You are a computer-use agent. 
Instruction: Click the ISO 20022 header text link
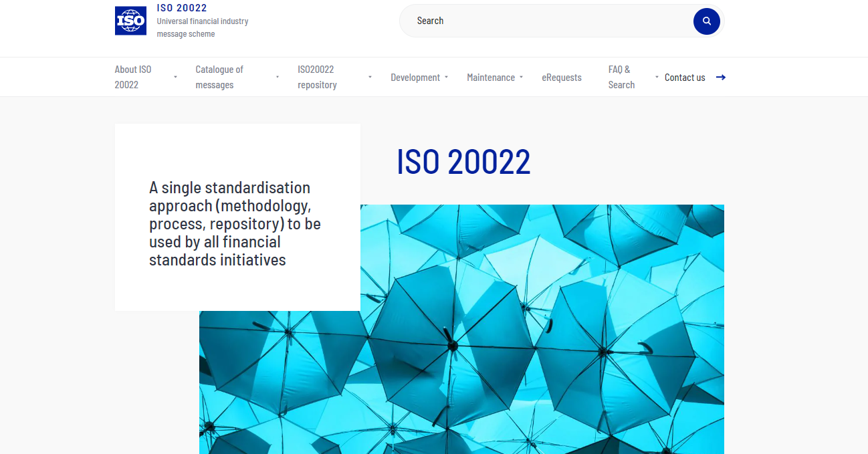pyautogui.click(x=182, y=7)
